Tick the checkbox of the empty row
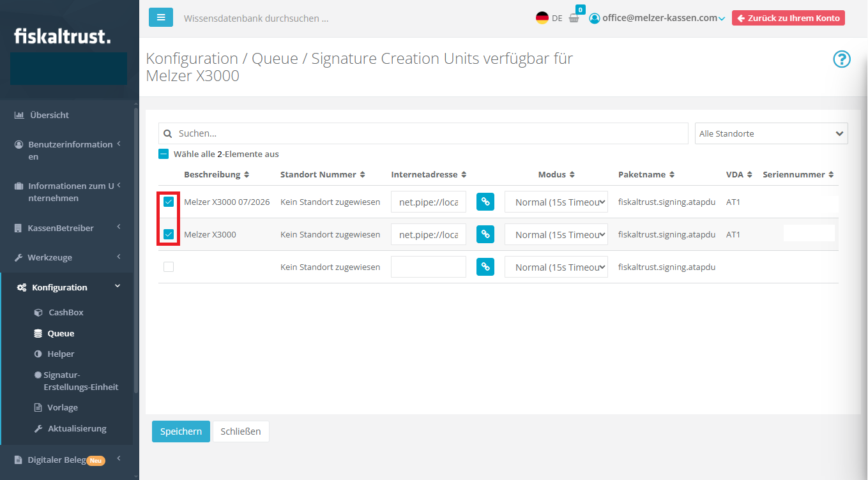868x480 pixels. (x=169, y=267)
